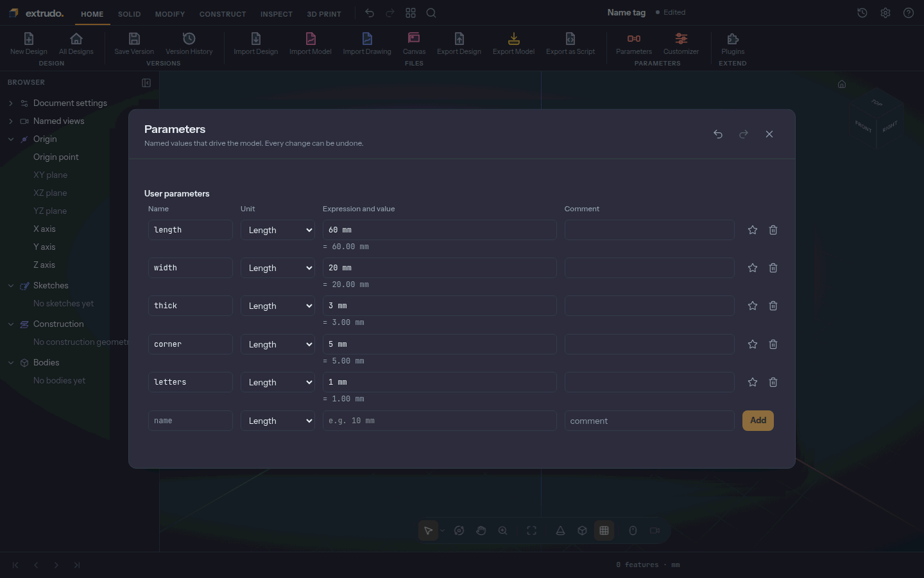The height and width of the screenshot is (578, 924).
Task: Delete the corner parameter
Action: (x=773, y=344)
